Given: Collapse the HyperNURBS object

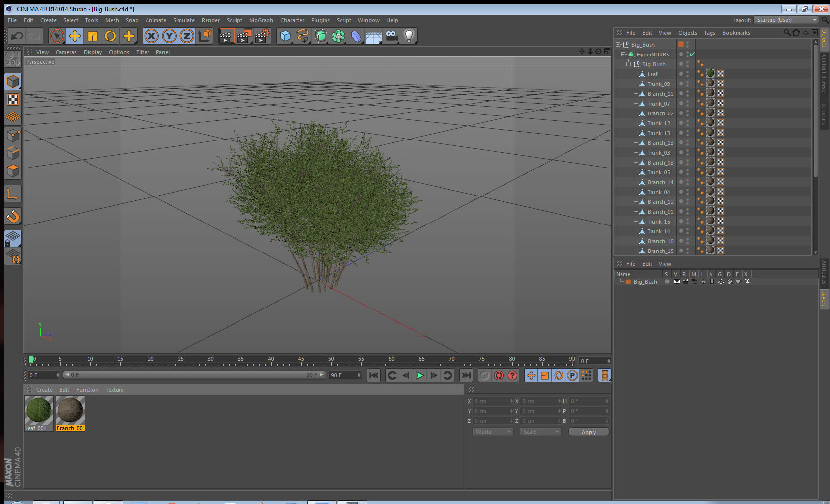Looking at the screenshot, I should (x=623, y=54).
